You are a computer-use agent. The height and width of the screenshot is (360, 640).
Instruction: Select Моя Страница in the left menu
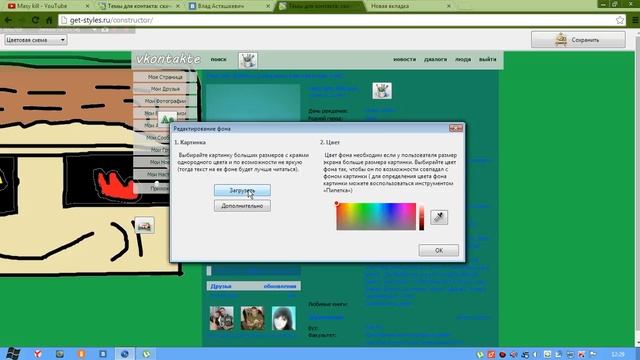[x=165, y=77]
